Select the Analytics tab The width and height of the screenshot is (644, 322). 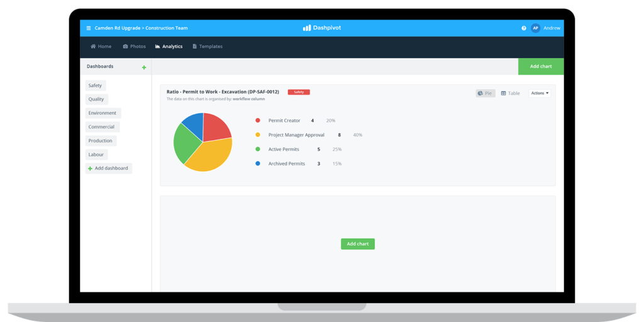[x=169, y=47]
